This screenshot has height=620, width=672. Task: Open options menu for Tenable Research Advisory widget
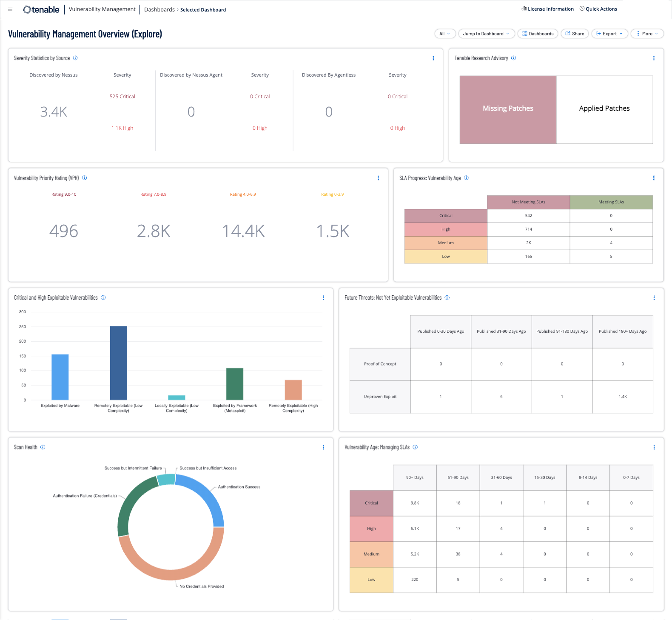click(x=654, y=58)
